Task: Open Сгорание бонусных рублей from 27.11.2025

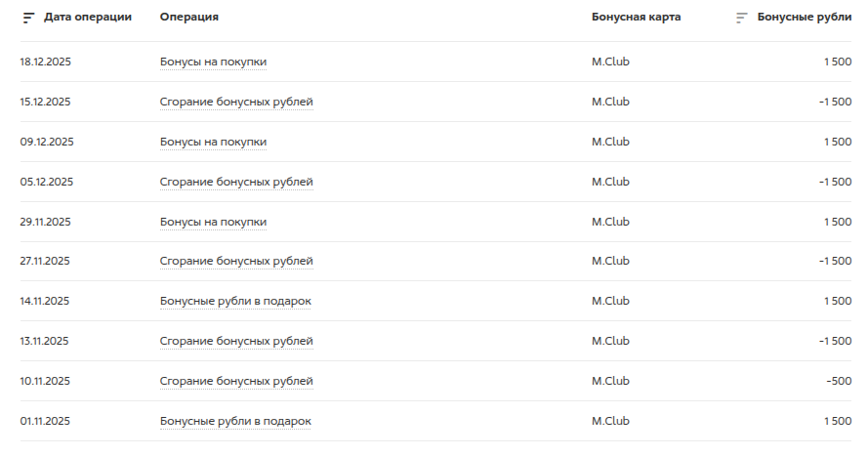Action: tap(236, 262)
